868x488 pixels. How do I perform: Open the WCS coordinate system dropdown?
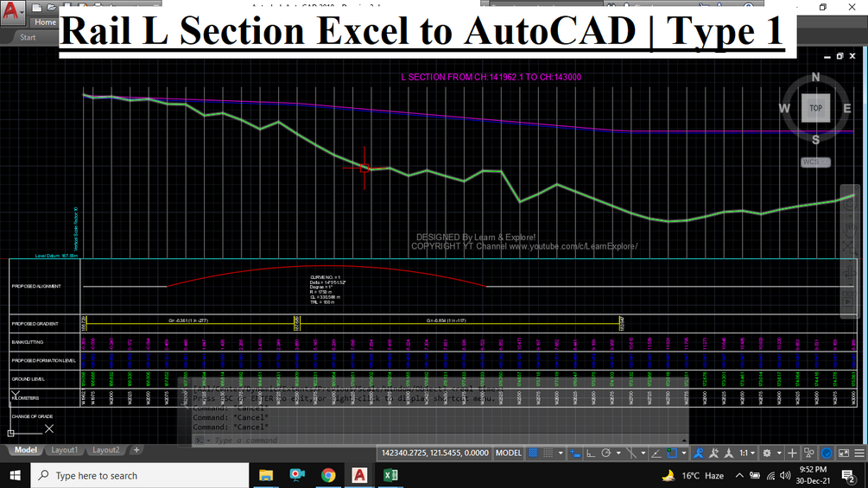(x=815, y=162)
